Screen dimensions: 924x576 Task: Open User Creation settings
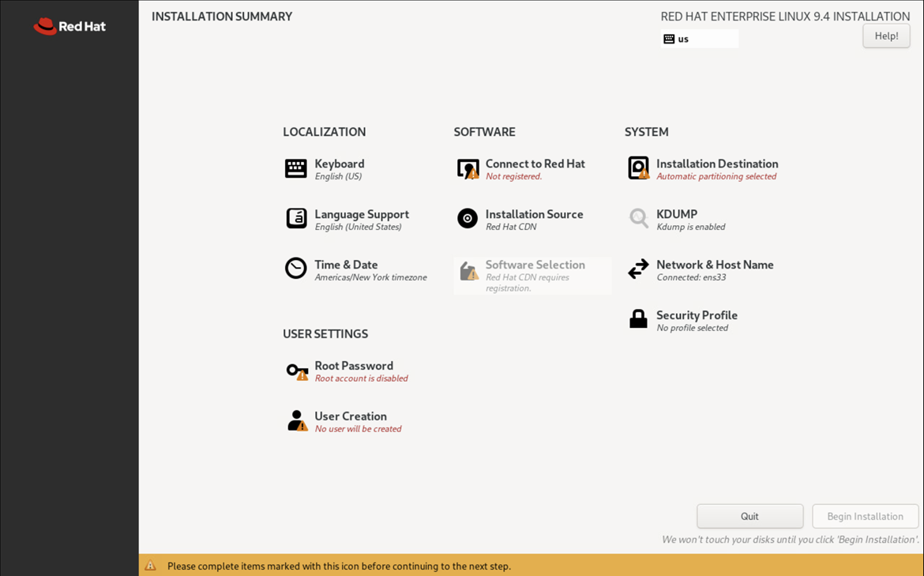[x=351, y=416]
